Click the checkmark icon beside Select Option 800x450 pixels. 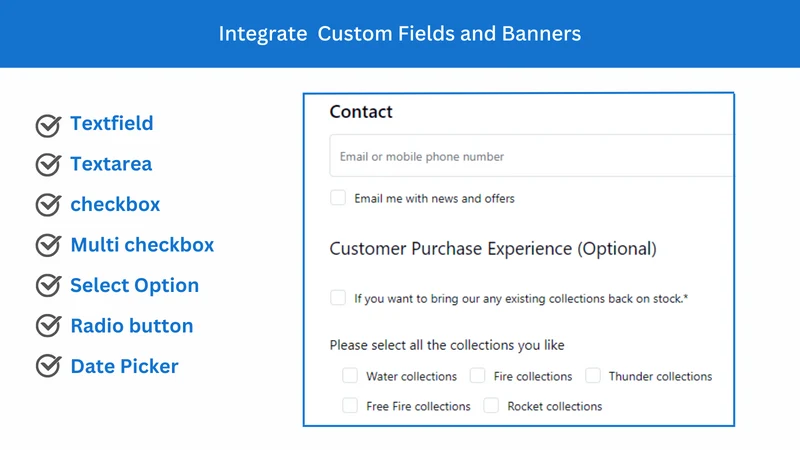pos(48,285)
